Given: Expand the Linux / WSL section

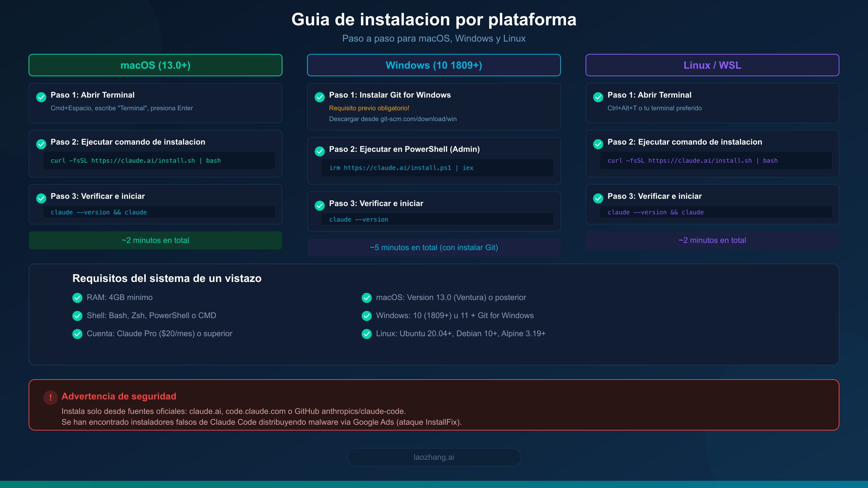Looking at the screenshot, I should pyautogui.click(x=712, y=65).
